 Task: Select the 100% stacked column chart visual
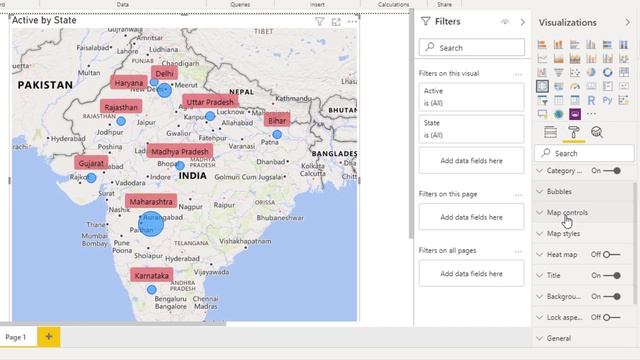click(x=624, y=45)
